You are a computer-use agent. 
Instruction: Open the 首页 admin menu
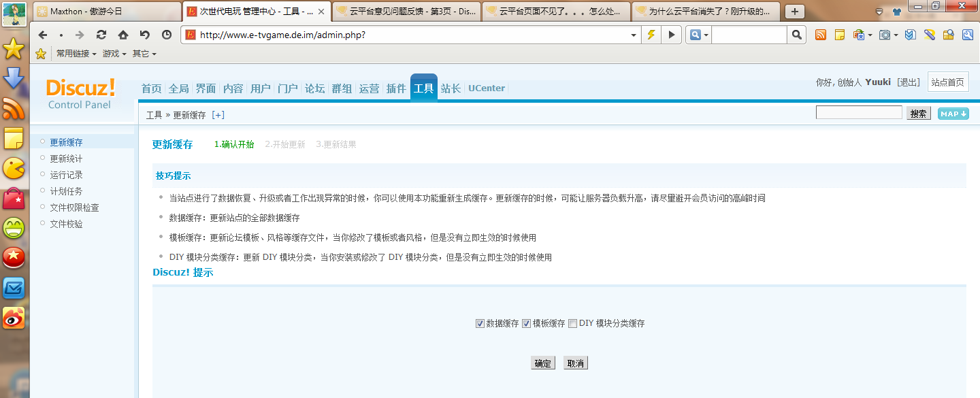(151, 88)
